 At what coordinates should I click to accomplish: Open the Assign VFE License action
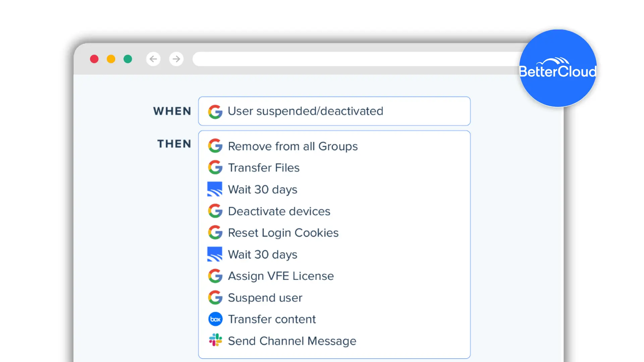point(281,276)
